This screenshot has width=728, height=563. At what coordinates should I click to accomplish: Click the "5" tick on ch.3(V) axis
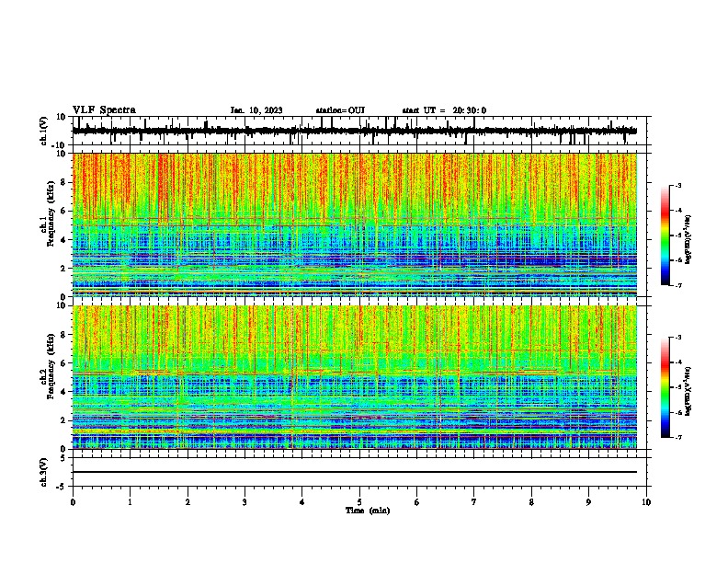[x=63, y=458]
